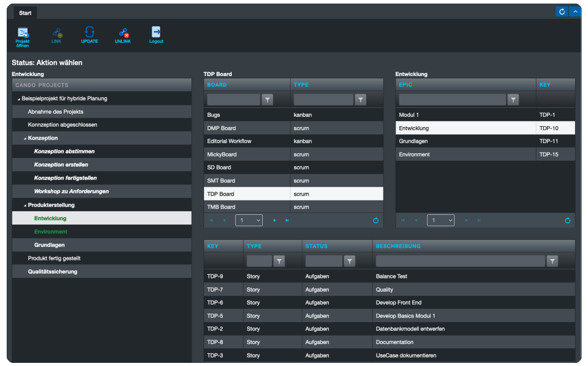
Task: Select Grundlagen tree item
Action: click(x=102, y=245)
